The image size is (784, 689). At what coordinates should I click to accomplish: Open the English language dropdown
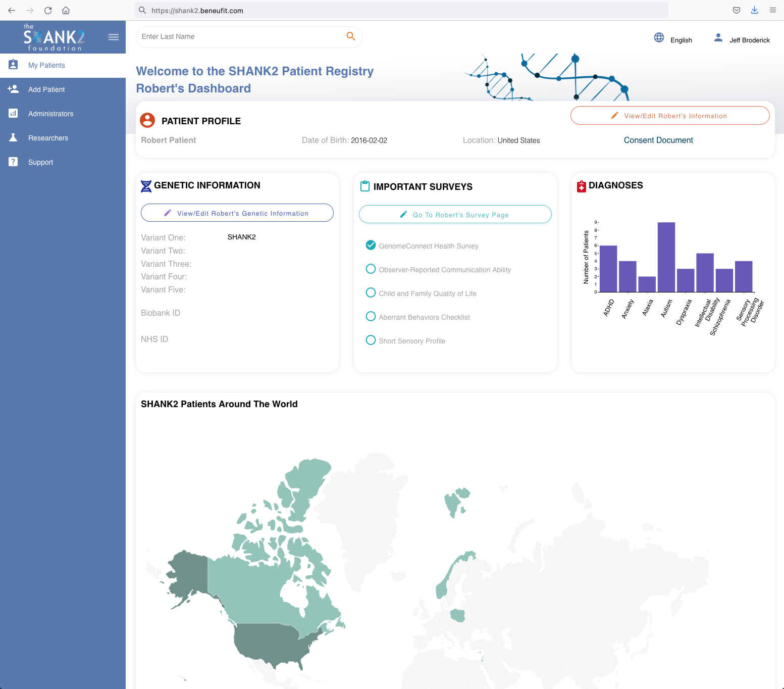(681, 40)
